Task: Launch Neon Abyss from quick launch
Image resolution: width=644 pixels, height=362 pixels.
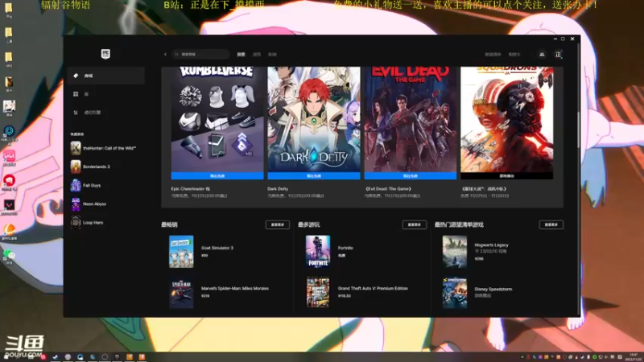Action: [106, 204]
